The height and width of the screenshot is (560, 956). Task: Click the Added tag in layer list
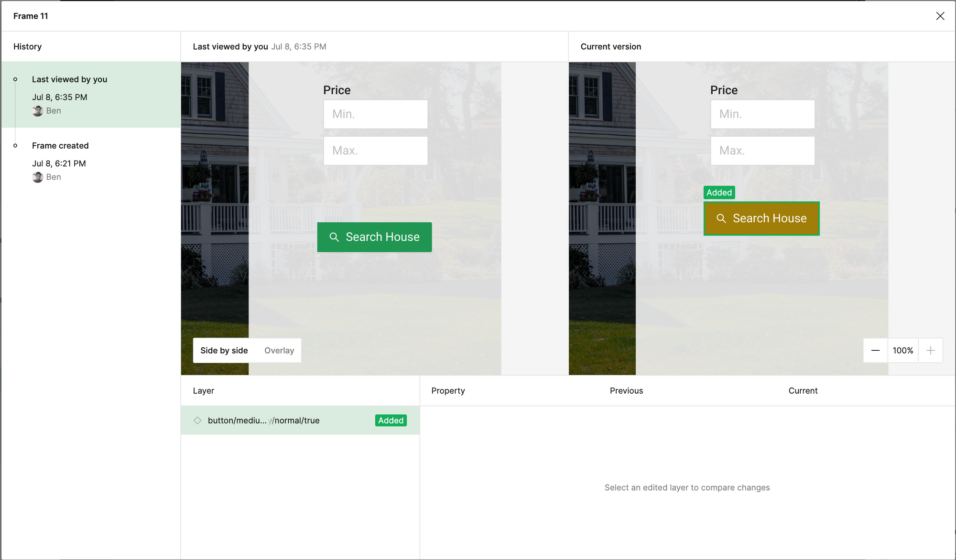391,420
